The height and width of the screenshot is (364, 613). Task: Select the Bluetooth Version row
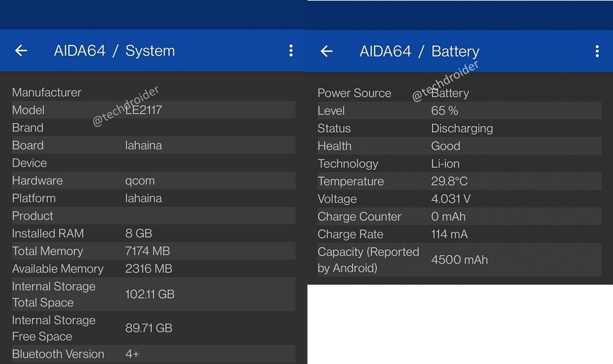pyautogui.click(x=153, y=354)
